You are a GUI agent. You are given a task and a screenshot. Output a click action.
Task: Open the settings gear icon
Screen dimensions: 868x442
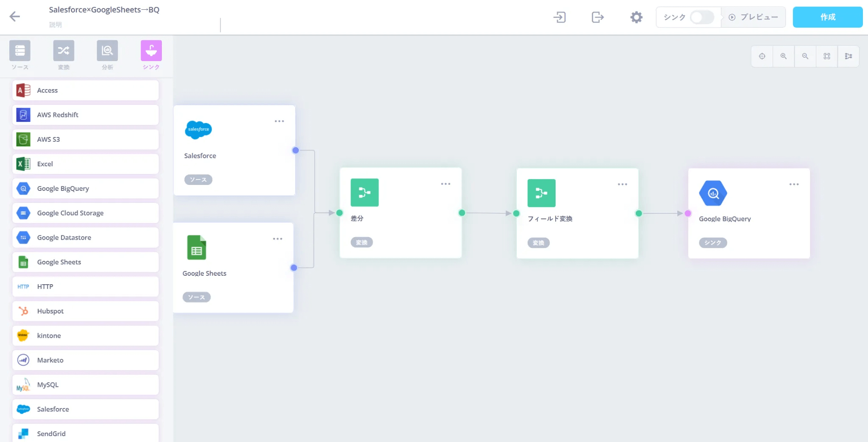(x=636, y=17)
